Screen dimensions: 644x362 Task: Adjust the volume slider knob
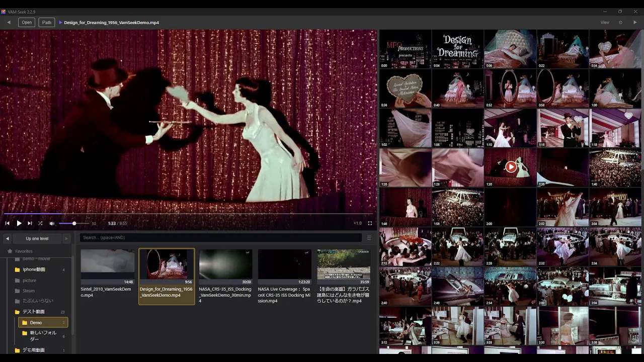coord(74,223)
